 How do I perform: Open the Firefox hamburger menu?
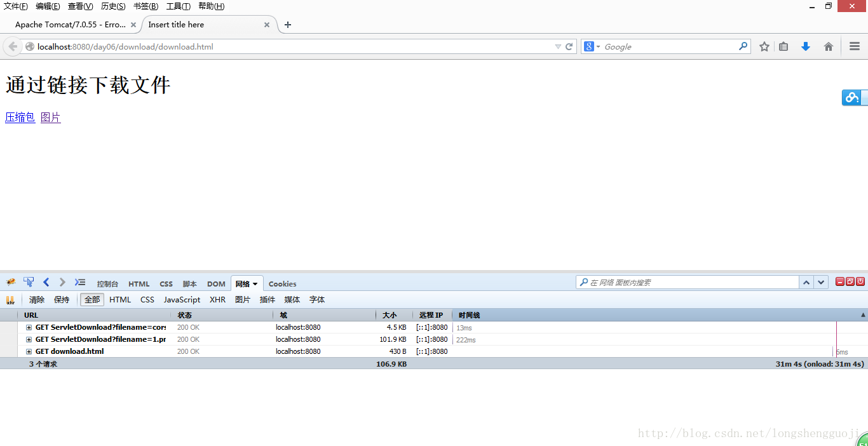[855, 46]
